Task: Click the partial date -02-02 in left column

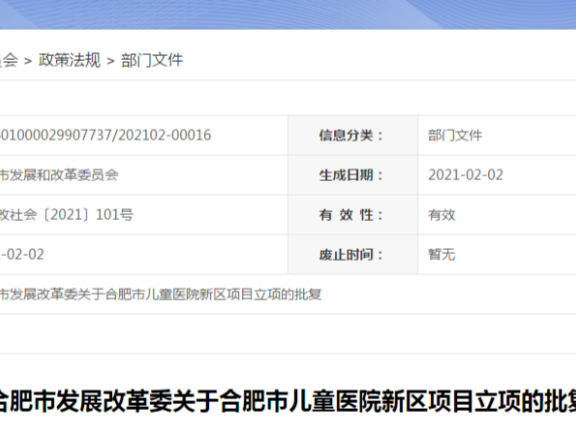Action: [x=22, y=255]
